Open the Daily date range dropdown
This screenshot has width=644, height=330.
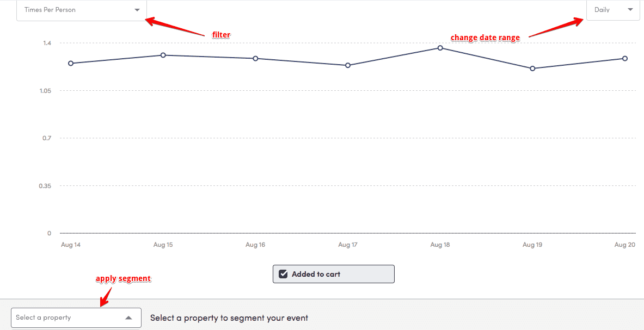coord(612,9)
